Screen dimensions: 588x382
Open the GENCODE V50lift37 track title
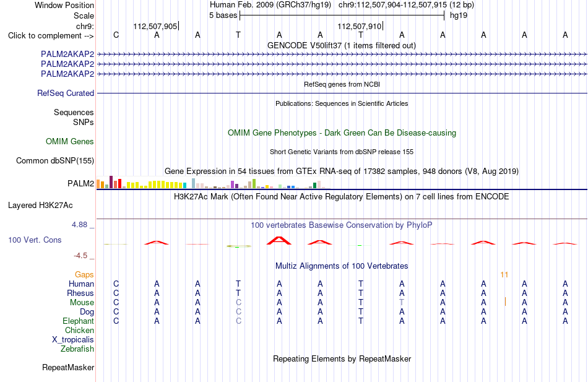tap(341, 45)
